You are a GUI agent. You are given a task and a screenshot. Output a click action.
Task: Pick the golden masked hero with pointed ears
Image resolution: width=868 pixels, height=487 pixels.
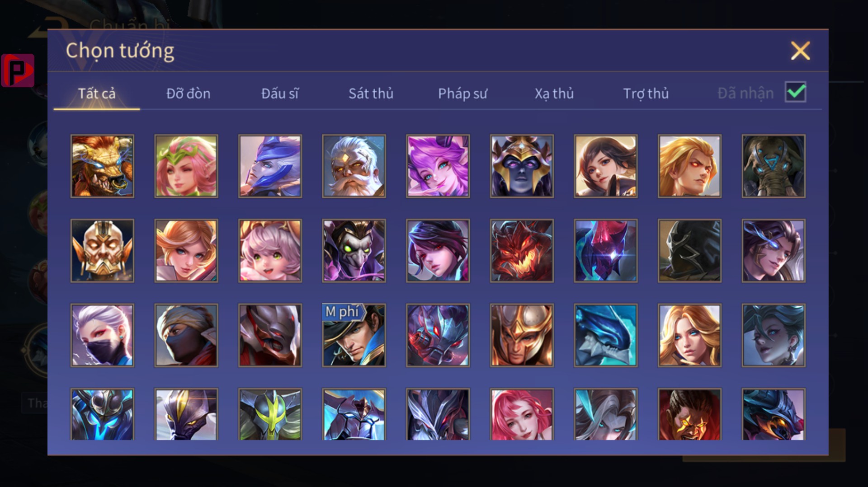coord(102,251)
